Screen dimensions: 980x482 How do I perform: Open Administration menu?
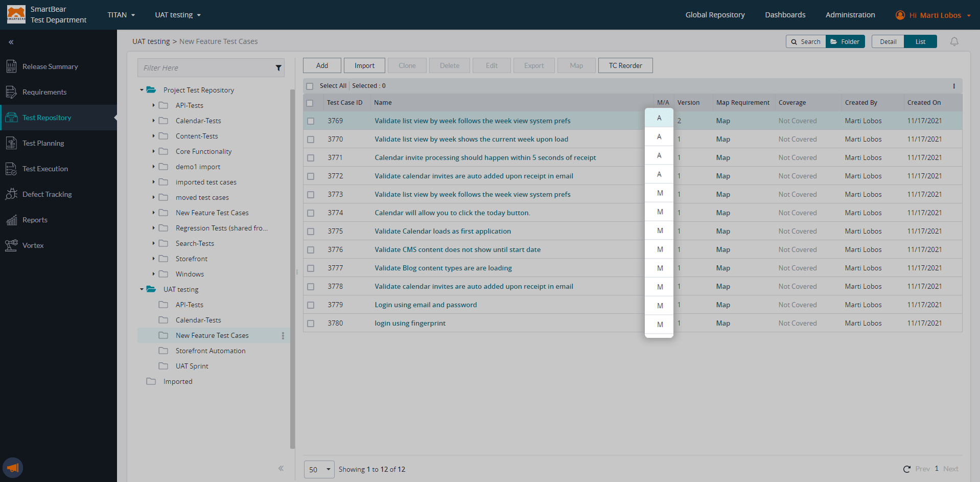point(850,15)
